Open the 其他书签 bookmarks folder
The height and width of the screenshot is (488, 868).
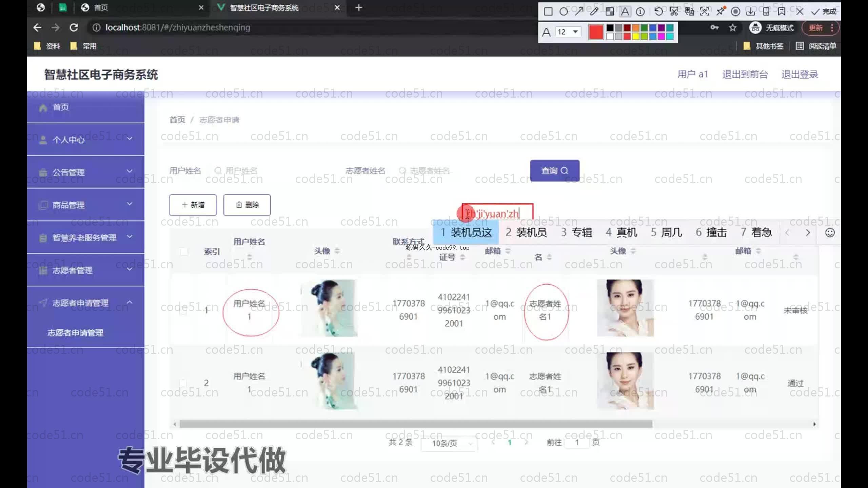click(763, 46)
